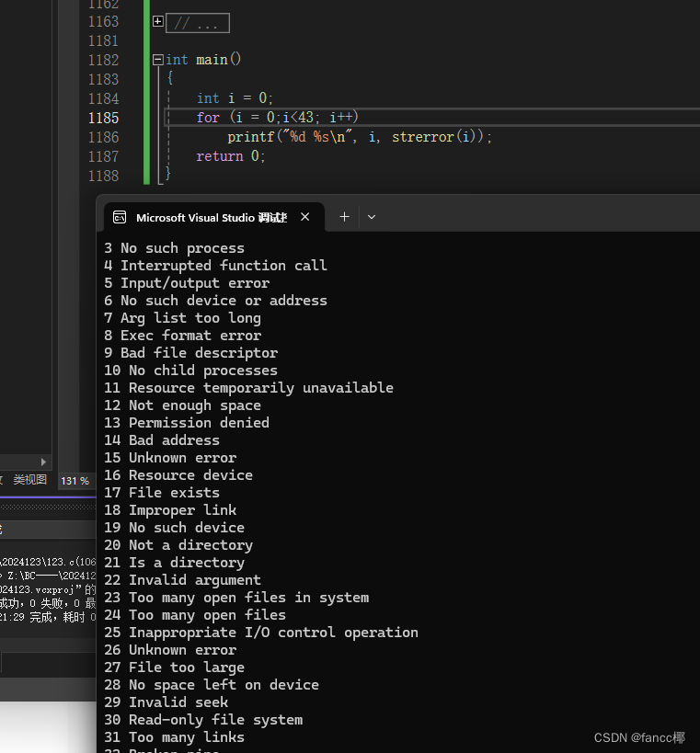Screen dimensions: 700x753
Task: Collapse the int main() function block
Action: tap(157, 60)
